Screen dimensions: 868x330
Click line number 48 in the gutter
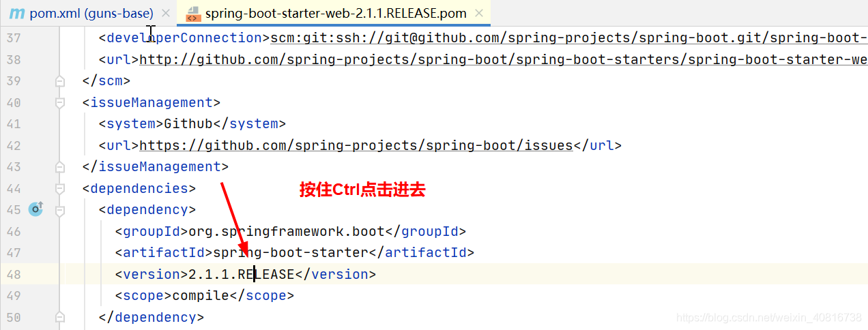click(13, 274)
